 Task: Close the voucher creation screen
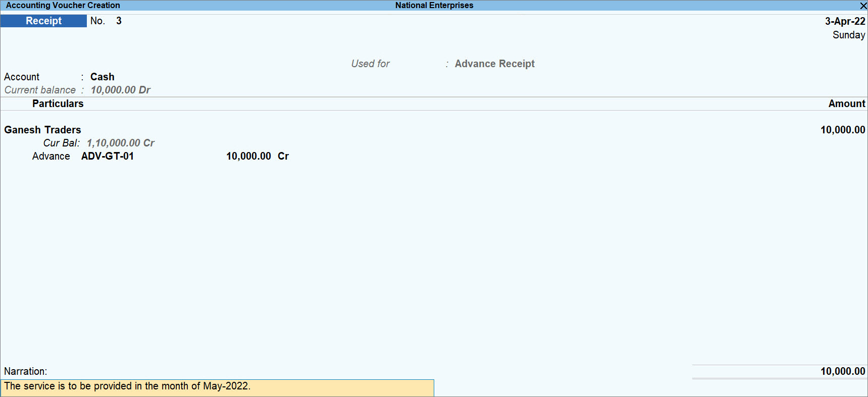coord(863,6)
